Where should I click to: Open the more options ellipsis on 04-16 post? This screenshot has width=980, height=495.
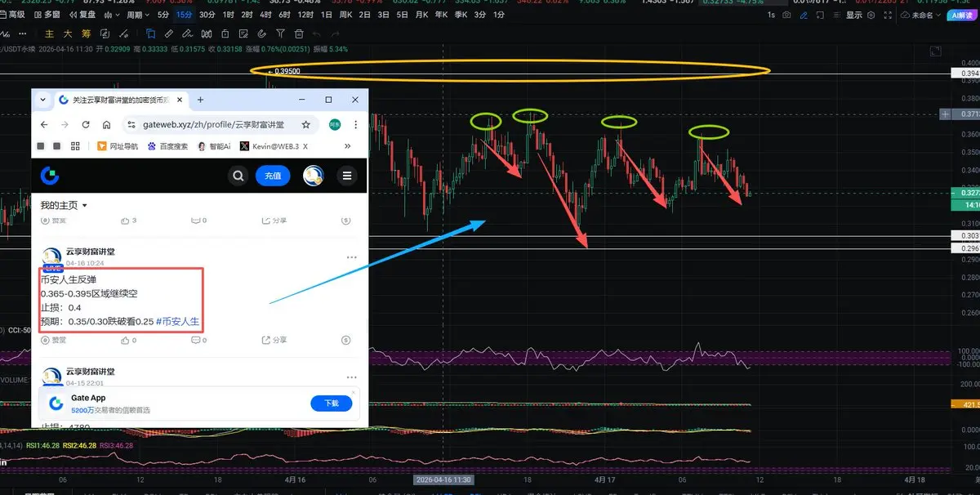[352, 257]
